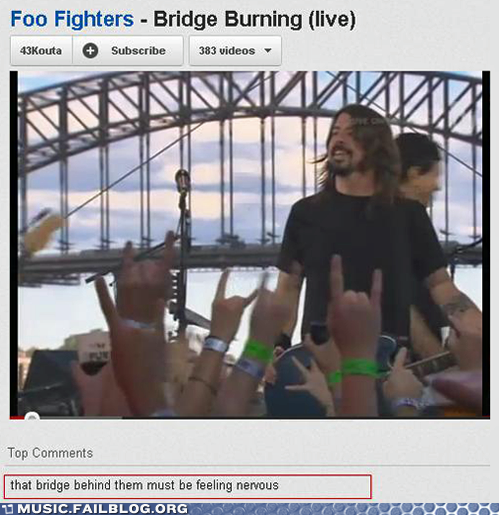This screenshot has width=499, height=515.
Task: Click the arrow on 383 videos
Action: 268,51
